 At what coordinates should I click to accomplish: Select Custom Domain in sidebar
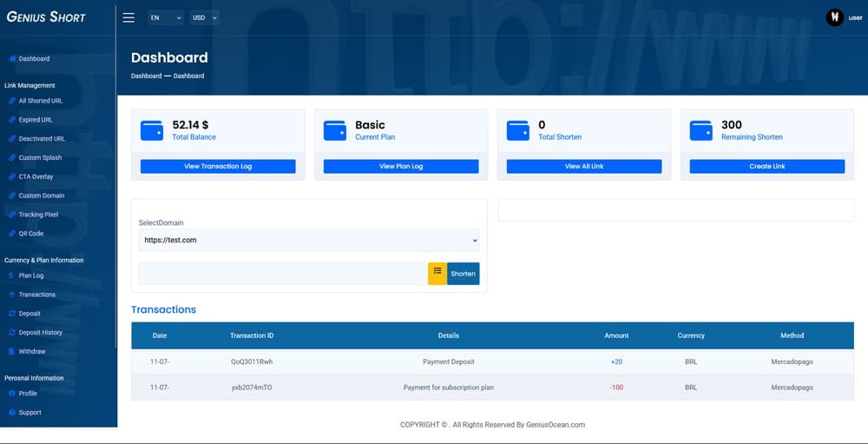click(x=42, y=195)
